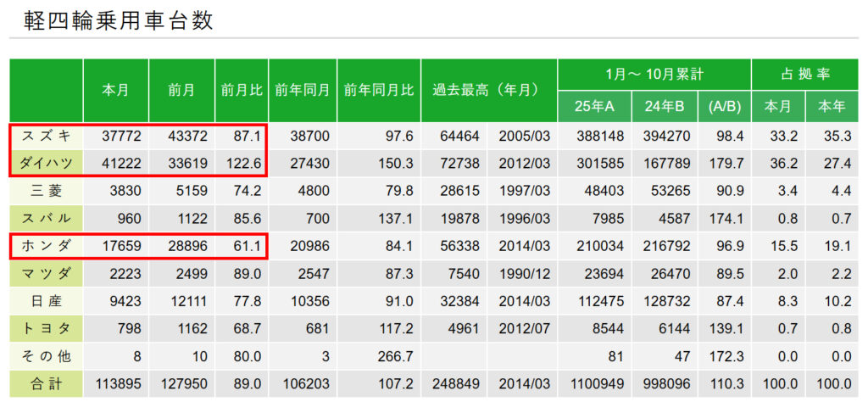
Task: Select the ダイハツ row label
Action: coord(47,163)
